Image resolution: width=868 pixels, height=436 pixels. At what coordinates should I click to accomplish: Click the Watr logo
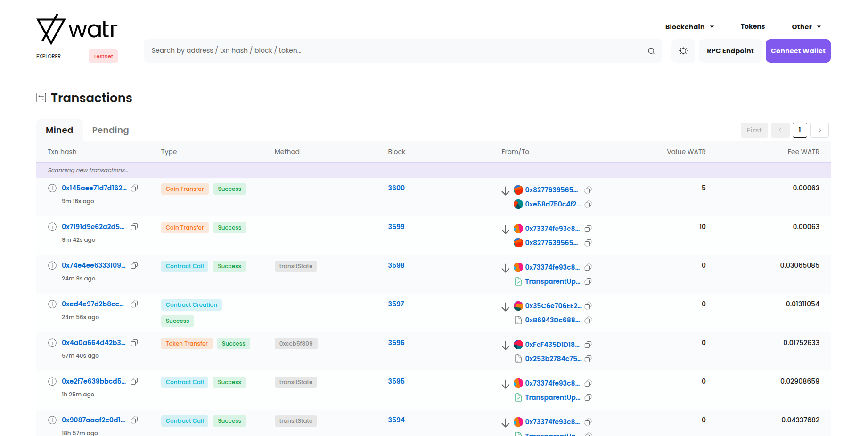pyautogui.click(x=77, y=30)
